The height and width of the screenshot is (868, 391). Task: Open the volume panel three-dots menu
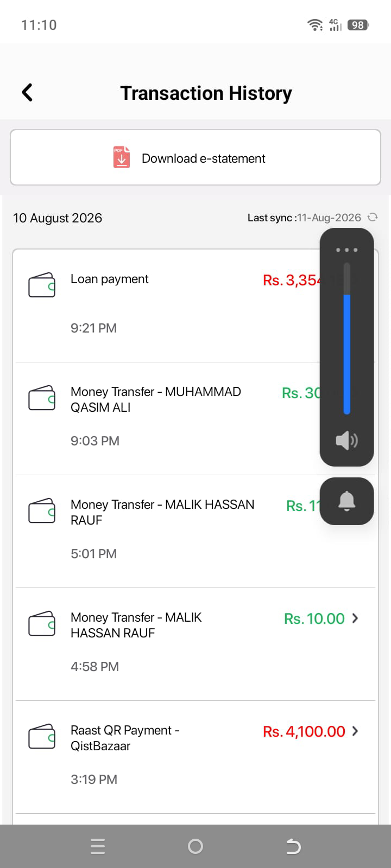click(346, 250)
